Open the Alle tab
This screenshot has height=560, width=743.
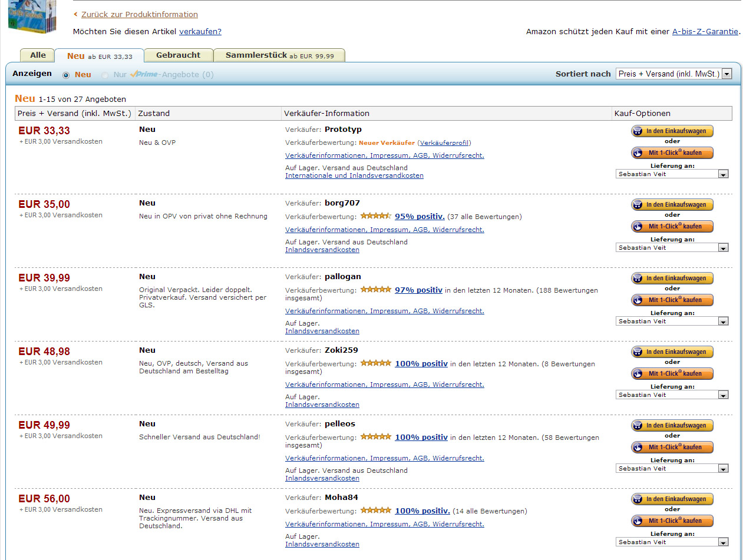[x=38, y=55]
